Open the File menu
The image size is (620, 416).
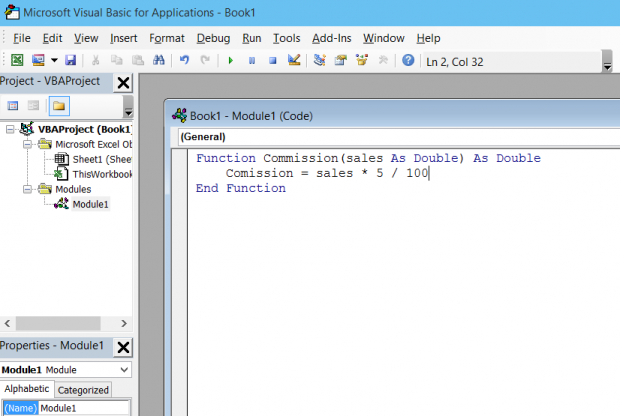tap(22, 38)
